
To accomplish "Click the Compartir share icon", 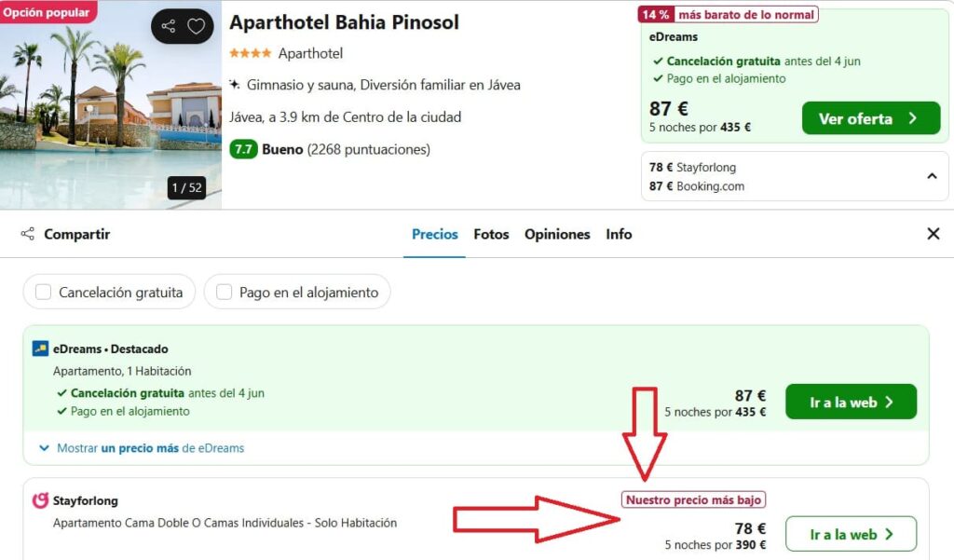I will click(27, 234).
